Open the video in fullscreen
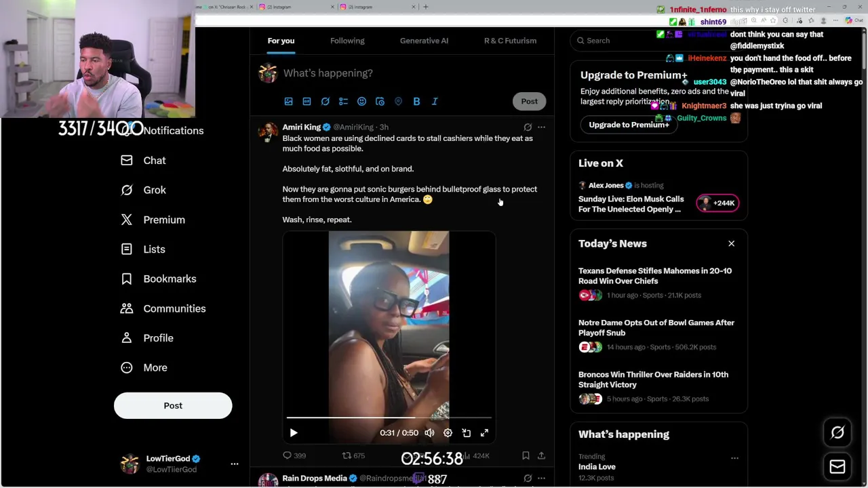The image size is (868, 488). click(x=484, y=432)
